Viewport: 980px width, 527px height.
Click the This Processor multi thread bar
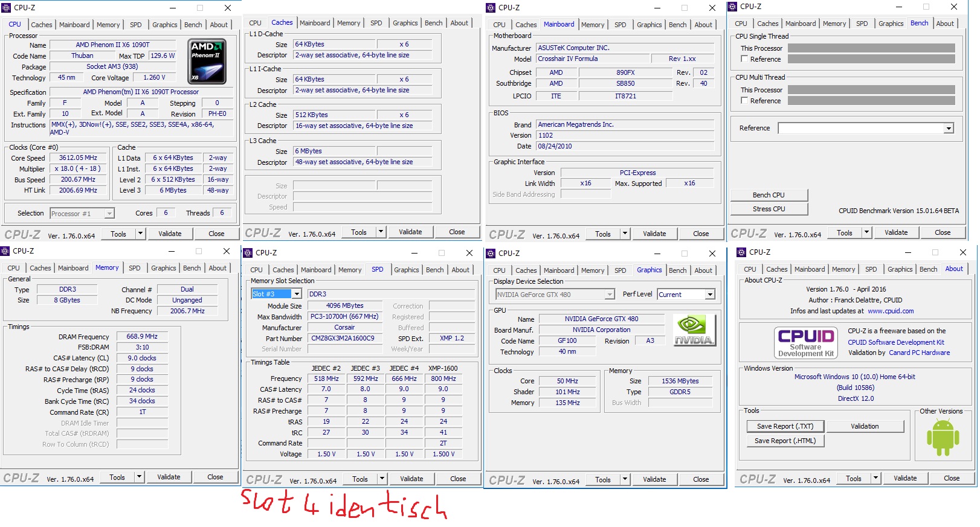tap(871, 90)
